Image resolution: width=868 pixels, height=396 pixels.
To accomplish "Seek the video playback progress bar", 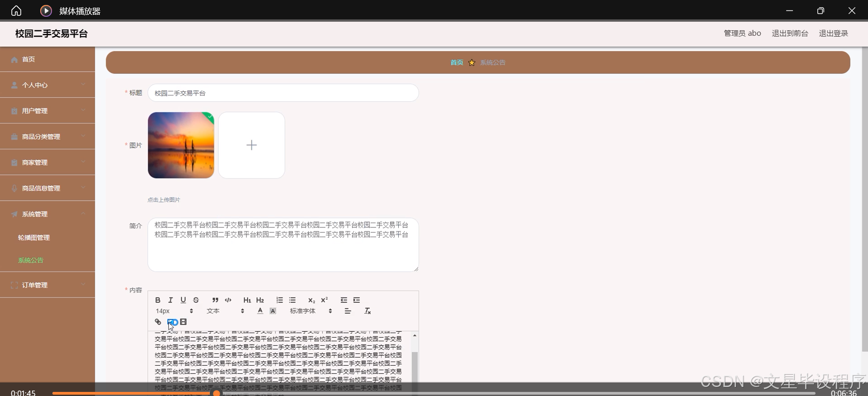I will coord(434,393).
